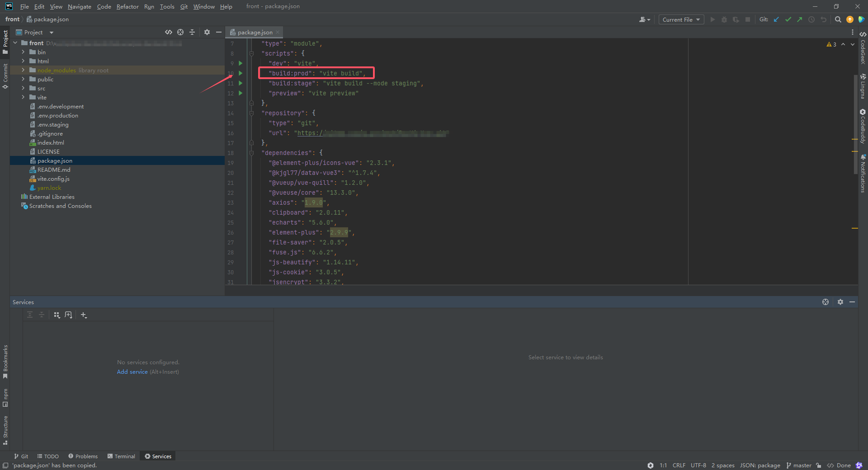Click the master branch indicator in status bar
Screen dimensions: 868x470
pyautogui.click(x=802, y=465)
